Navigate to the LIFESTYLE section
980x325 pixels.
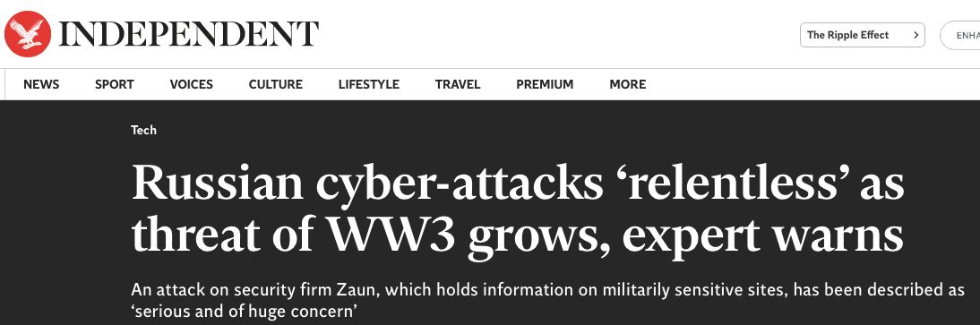[x=369, y=84]
